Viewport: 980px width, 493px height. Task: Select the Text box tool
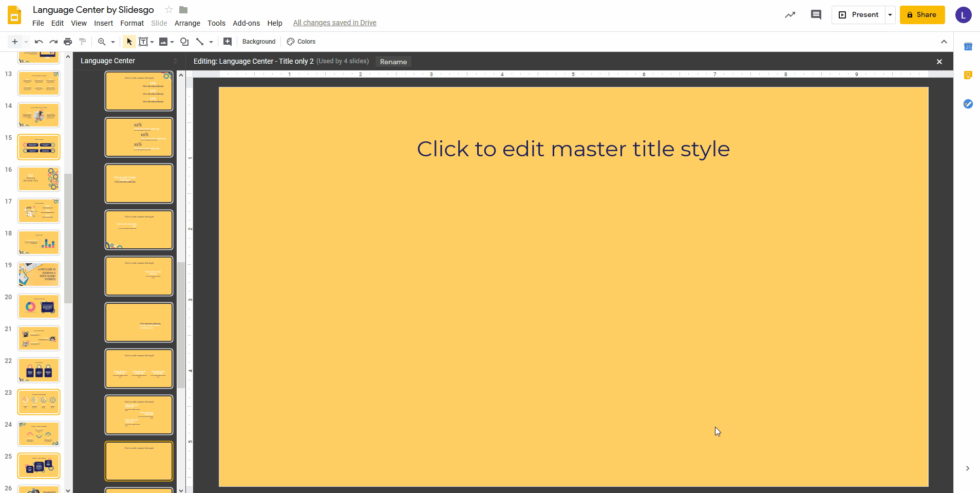tap(143, 42)
